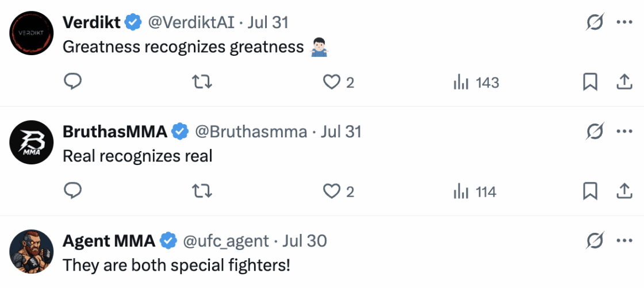Like the 'Greatness recognizes greatness' tweet
This screenshot has height=288, width=644.
pyautogui.click(x=332, y=82)
